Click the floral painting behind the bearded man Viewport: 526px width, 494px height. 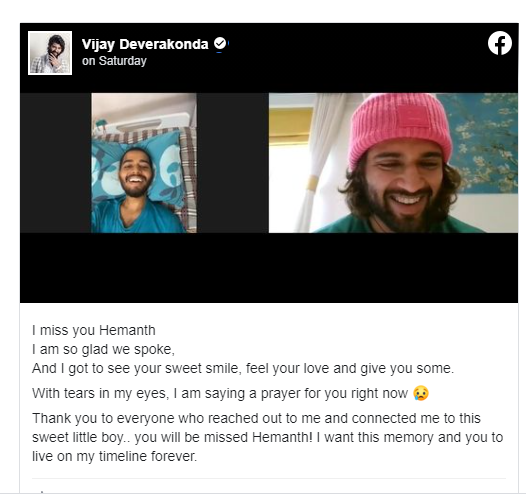[483, 143]
